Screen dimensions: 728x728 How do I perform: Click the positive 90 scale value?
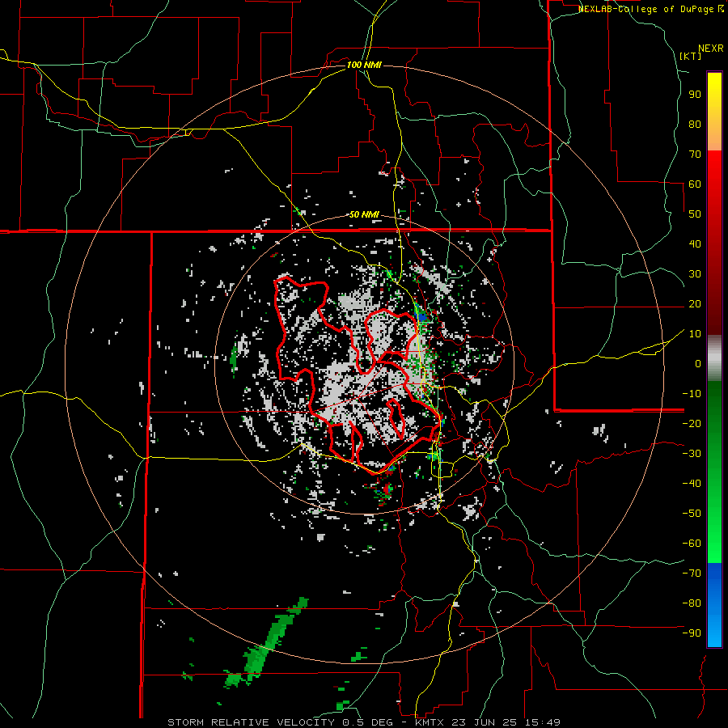pyautogui.click(x=695, y=95)
